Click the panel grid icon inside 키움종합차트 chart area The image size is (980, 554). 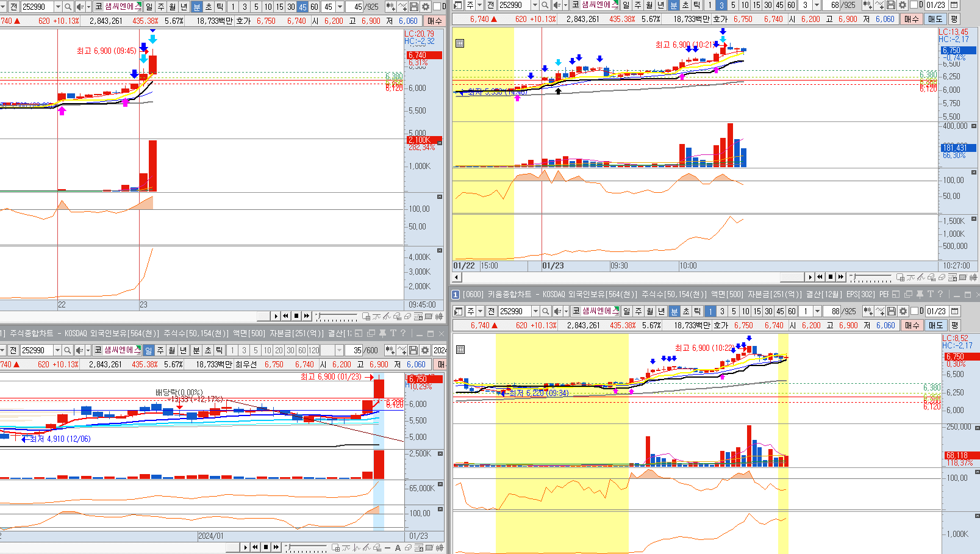tap(460, 350)
